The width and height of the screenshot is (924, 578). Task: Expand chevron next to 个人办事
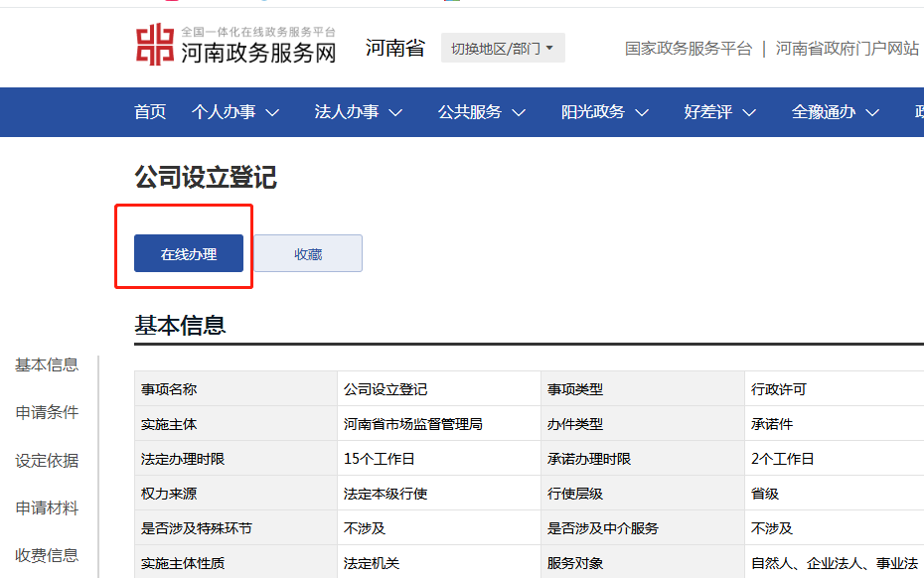(271, 112)
